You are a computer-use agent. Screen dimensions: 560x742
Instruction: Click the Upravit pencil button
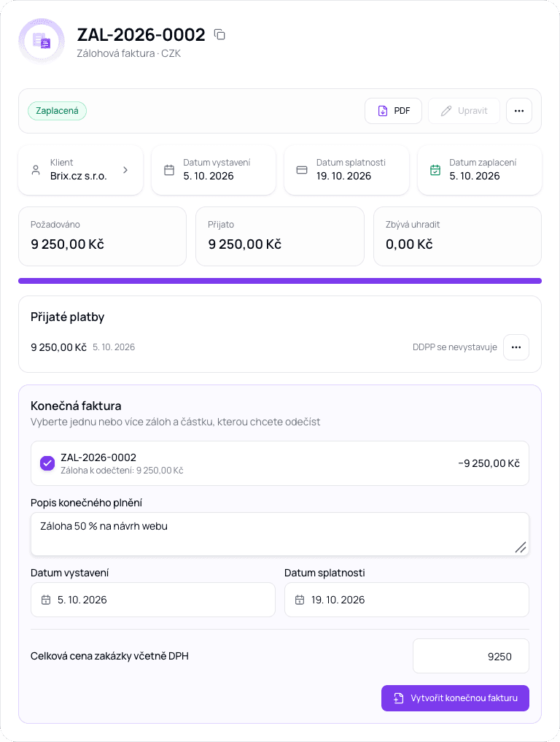pos(464,111)
